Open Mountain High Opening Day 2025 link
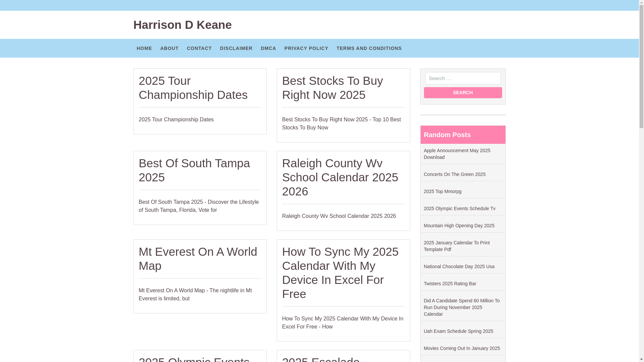 tap(459, 226)
